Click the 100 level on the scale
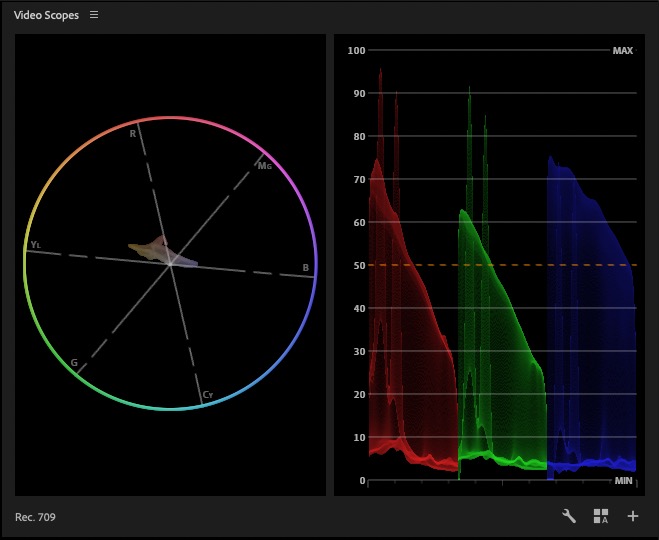Viewport: 659px width, 540px height. tap(356, 50)
